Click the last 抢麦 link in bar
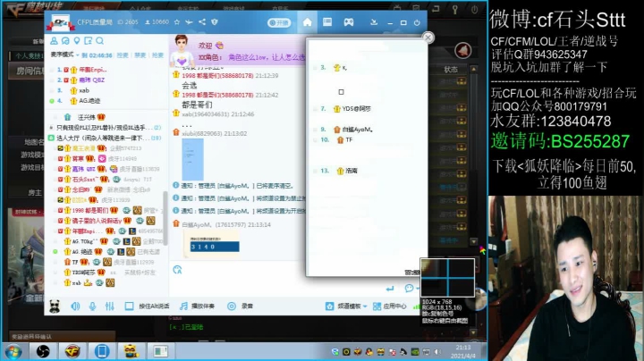 pos(157,55)
